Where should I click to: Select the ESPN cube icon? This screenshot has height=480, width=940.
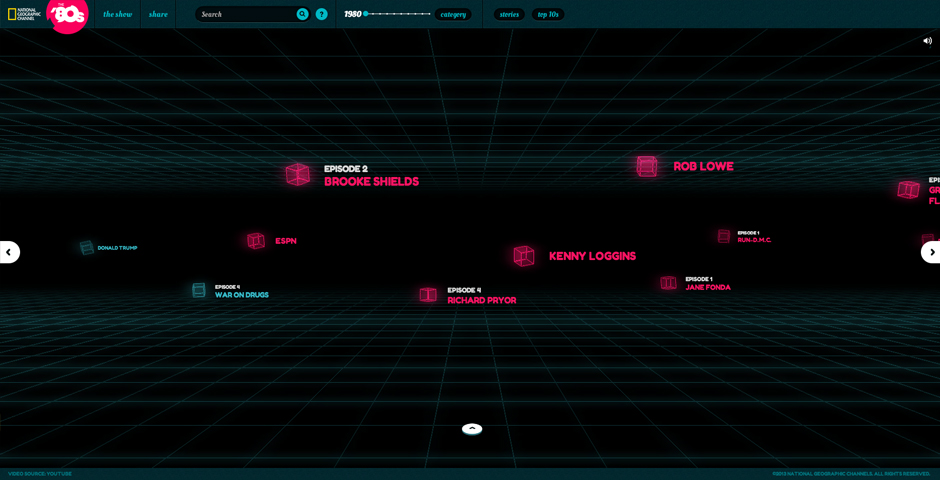click(x=256, y=241)
